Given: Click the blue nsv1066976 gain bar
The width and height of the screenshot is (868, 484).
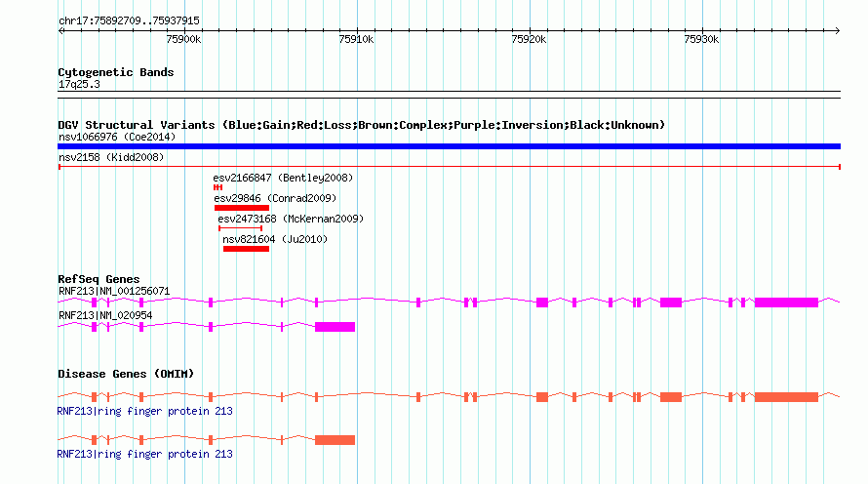Looking at the screenshot, I should (x=449, y=146).
